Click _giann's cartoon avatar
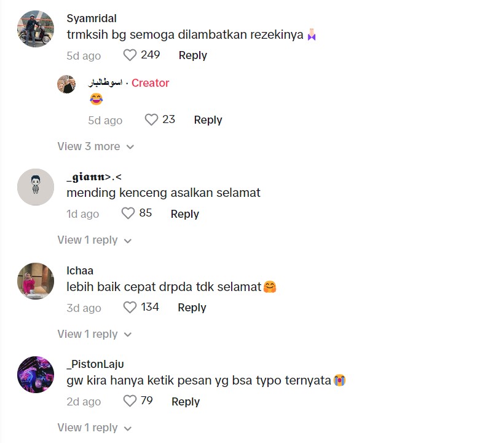This screenshot has height=443, width=504. [36, 187]
